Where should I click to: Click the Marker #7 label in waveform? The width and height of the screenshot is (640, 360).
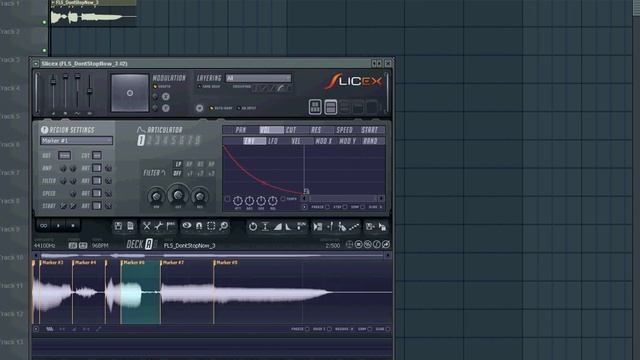173,262
